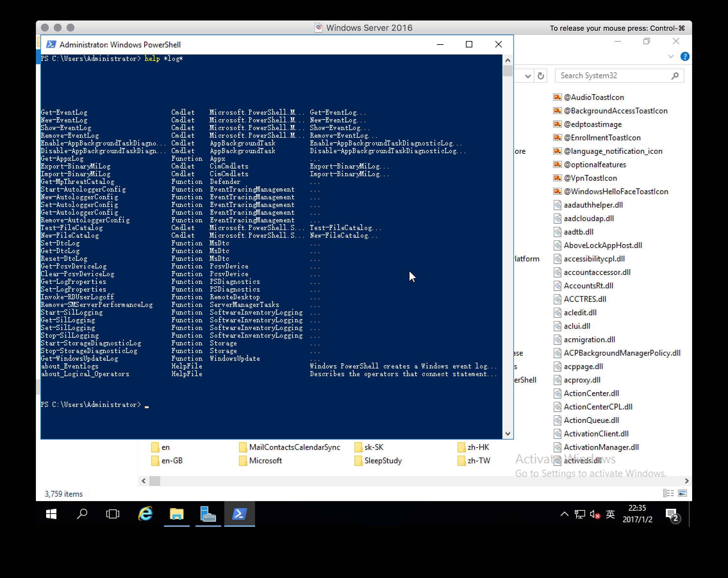Select aclui.dll file

[572, 326]
